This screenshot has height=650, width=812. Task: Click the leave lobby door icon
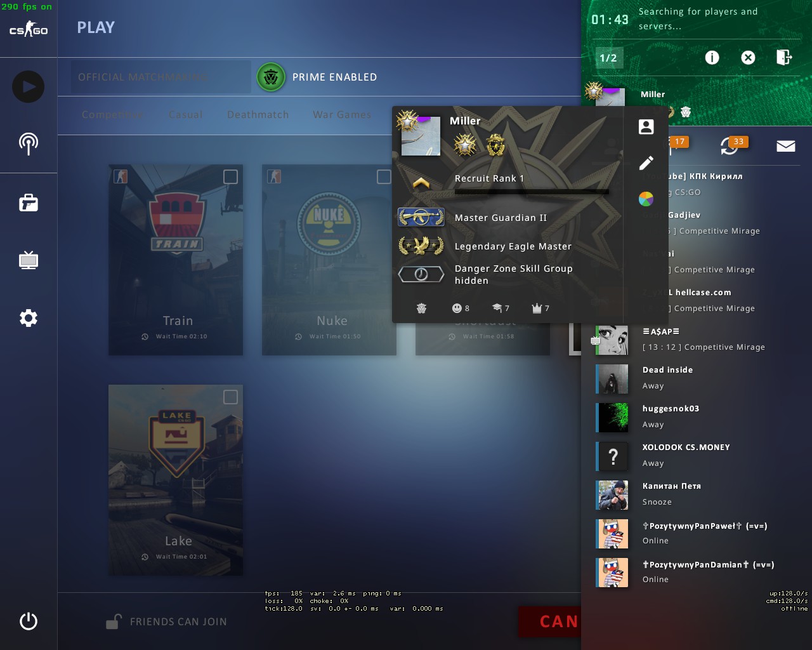click(x=784, y=58)
